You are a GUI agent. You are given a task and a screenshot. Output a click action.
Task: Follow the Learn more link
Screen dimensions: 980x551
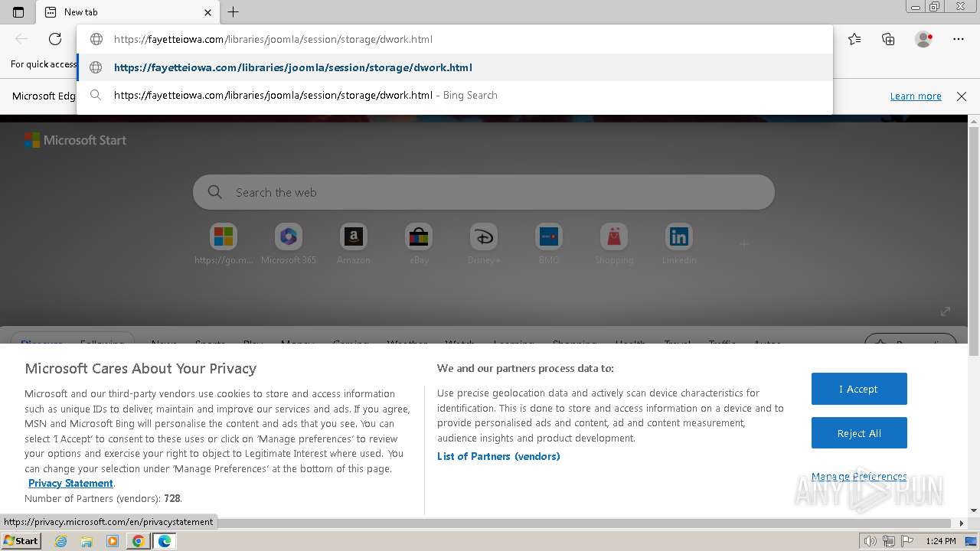[916, 96]
